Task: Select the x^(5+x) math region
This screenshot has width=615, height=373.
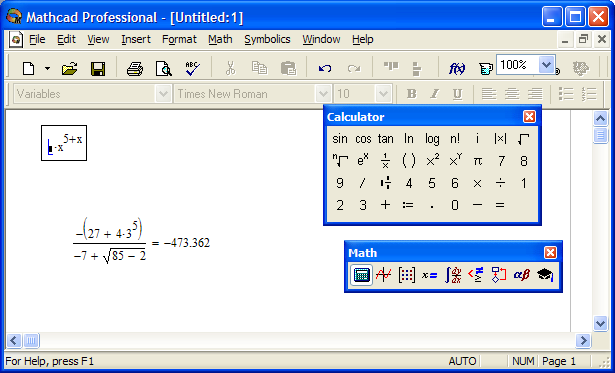Action: pyautogui.click(x=64, y=143)
